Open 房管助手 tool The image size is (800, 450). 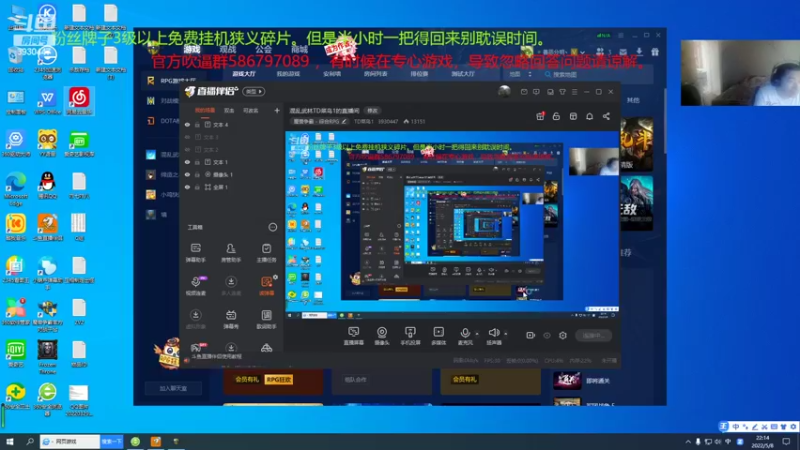point(231,253)
